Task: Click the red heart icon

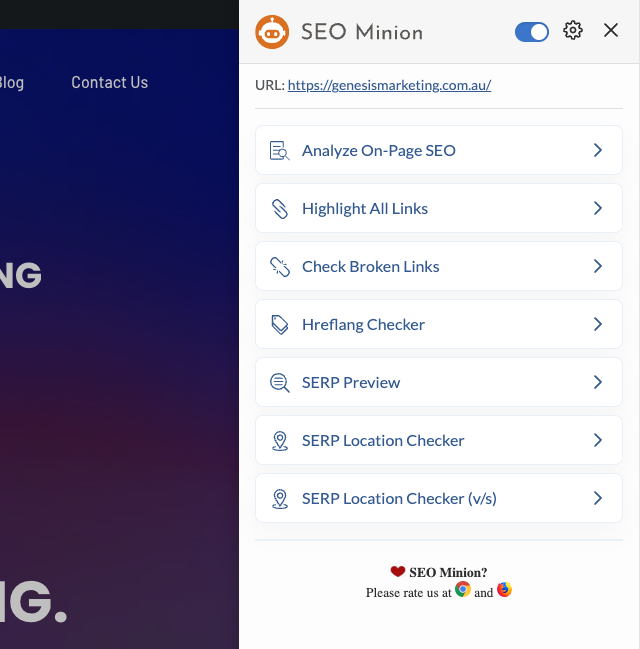Action: pyautogui.click(x=397, y=571)
